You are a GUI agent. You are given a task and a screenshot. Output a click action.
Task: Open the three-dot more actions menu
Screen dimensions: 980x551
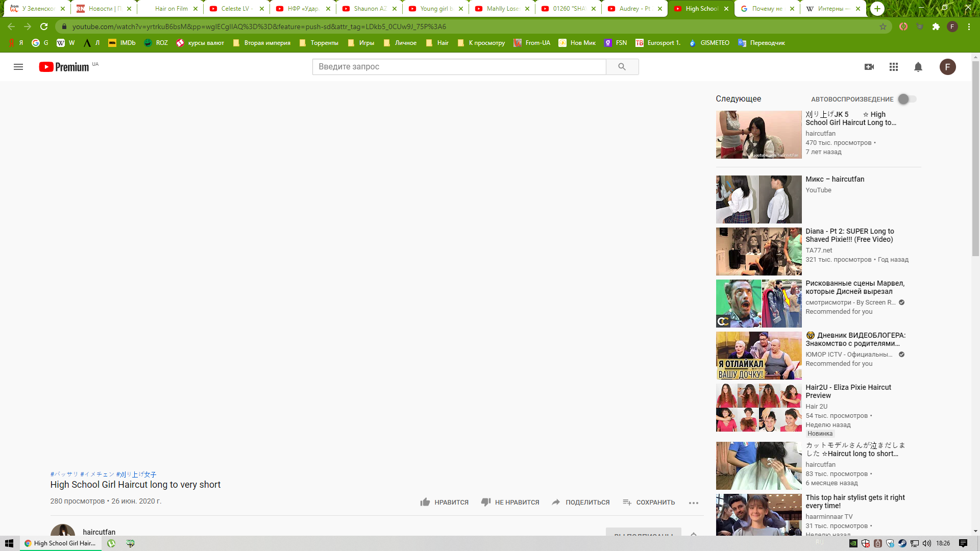[693, 503]
